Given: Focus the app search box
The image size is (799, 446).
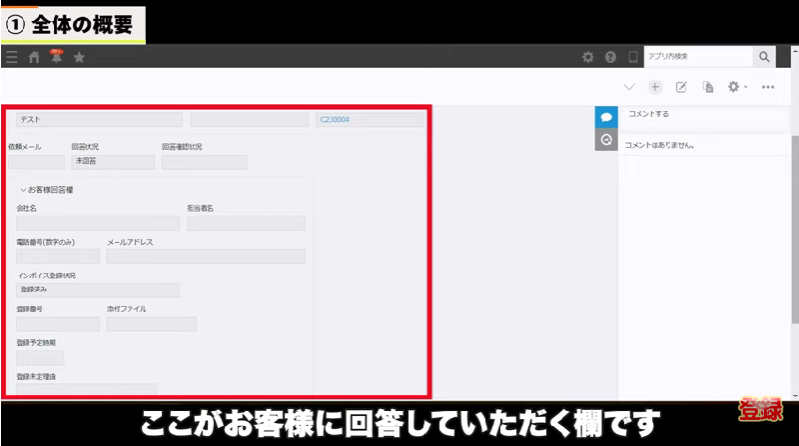Looking at the screenshot, I should [698, 57].
